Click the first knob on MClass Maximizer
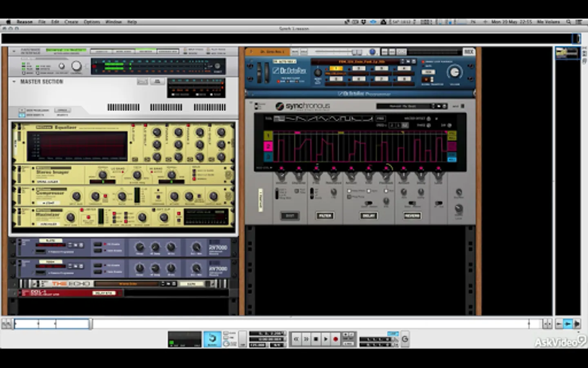588x368 pixels. pos(71,217)
